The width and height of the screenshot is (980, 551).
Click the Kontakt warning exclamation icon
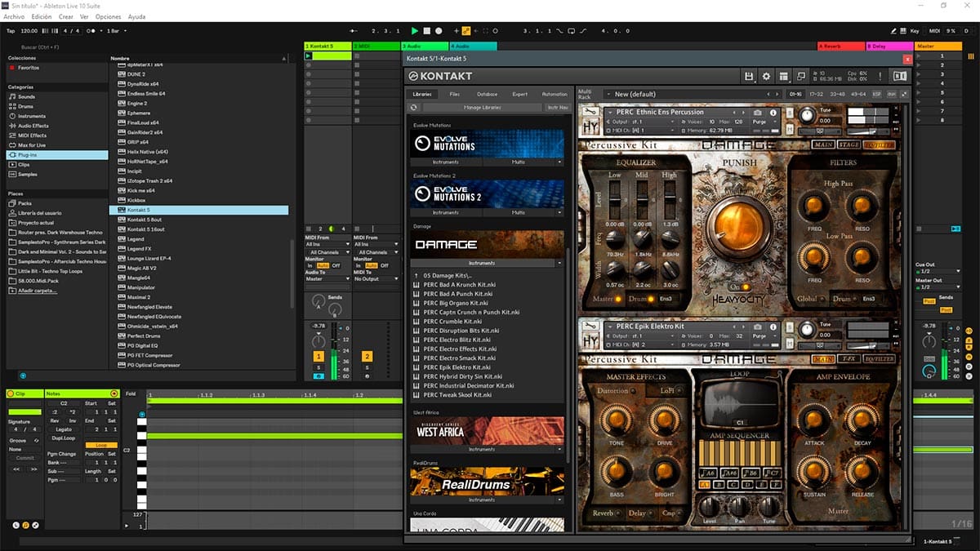coord(880,76)
